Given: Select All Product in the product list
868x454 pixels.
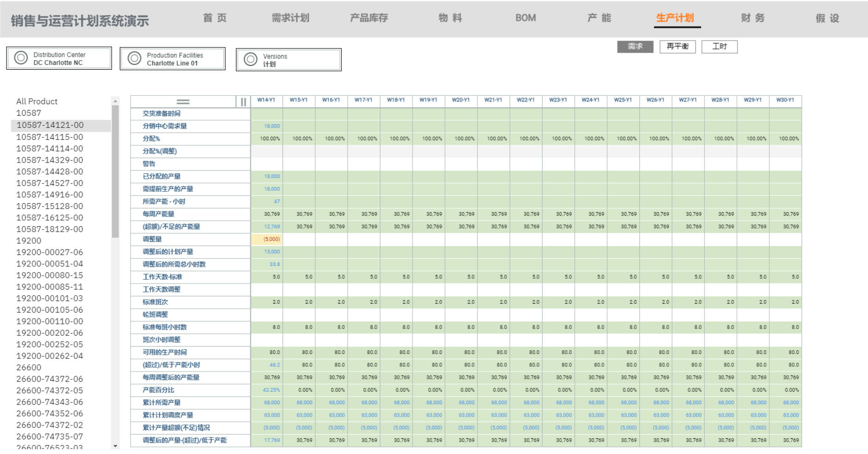Looking at the screenshot, I should coord(36,101).
